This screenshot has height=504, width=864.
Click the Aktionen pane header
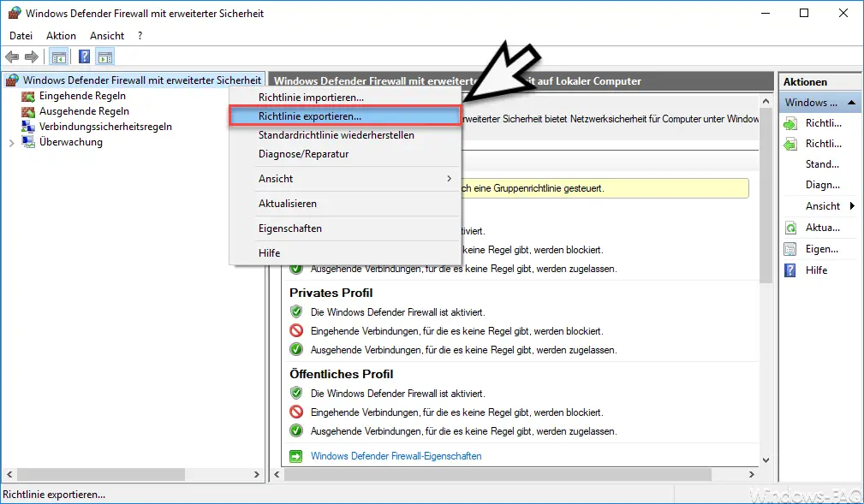point(820,81)
